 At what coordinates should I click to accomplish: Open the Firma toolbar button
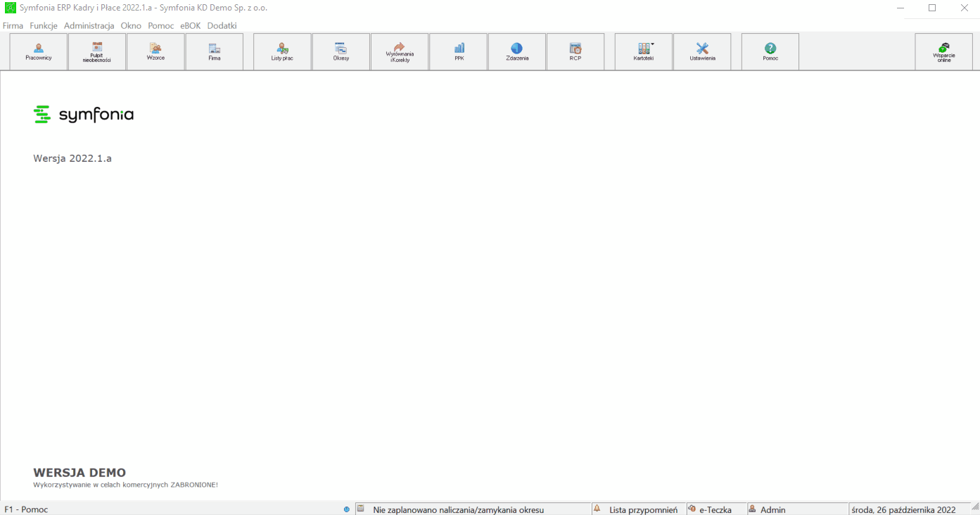(215, 51)
